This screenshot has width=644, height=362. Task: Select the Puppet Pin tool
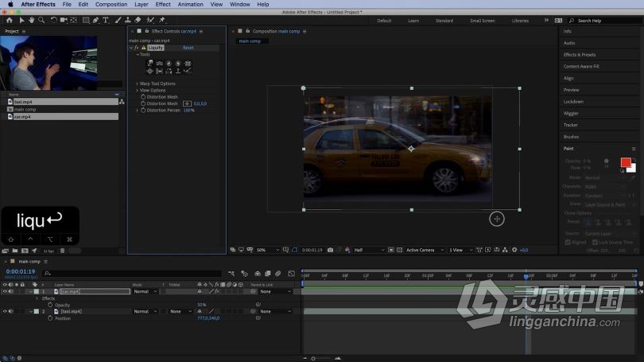pyautogui.click(x=162, y=20)
